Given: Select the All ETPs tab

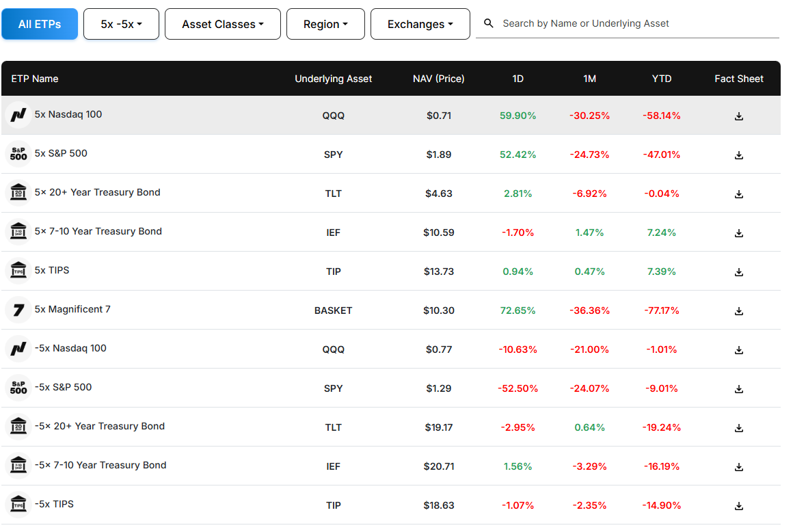Looking at the screenshot, I should click(x=40, y=24).
